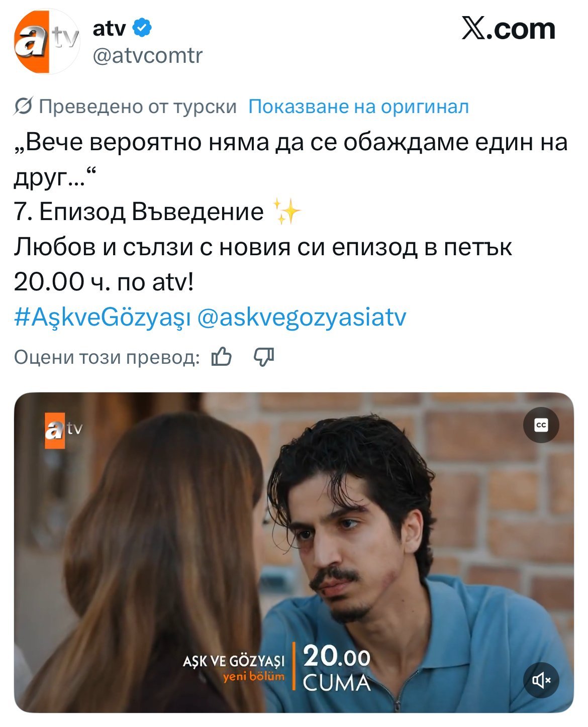
Task: Click the translation icon beside Преведено
Action: pos(23,107)
